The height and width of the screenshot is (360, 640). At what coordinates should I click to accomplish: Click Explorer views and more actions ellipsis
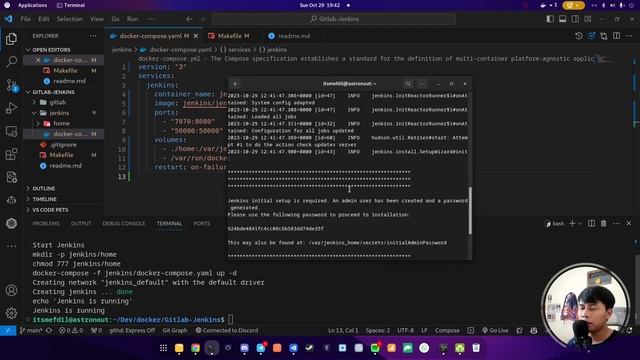coord(93,36)
